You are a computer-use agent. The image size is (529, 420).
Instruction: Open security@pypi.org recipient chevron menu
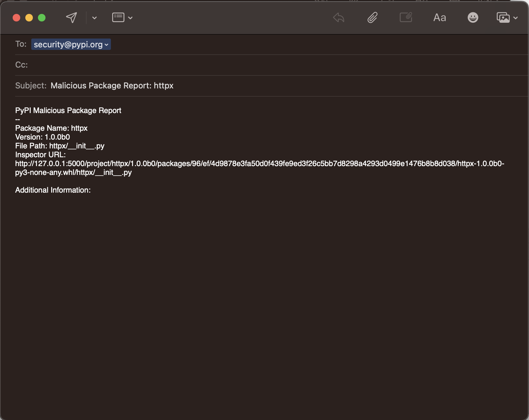tap(106, 45)
